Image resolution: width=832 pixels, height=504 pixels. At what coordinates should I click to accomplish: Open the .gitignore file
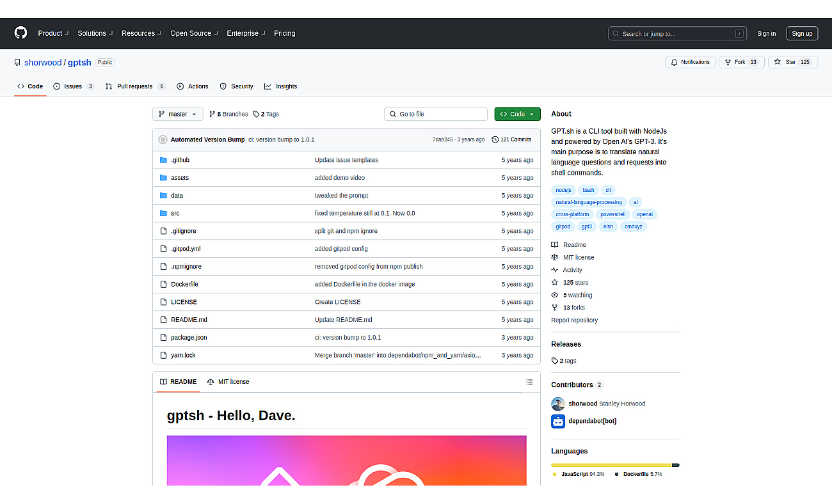pyautogui.click(x=184, y=231)
